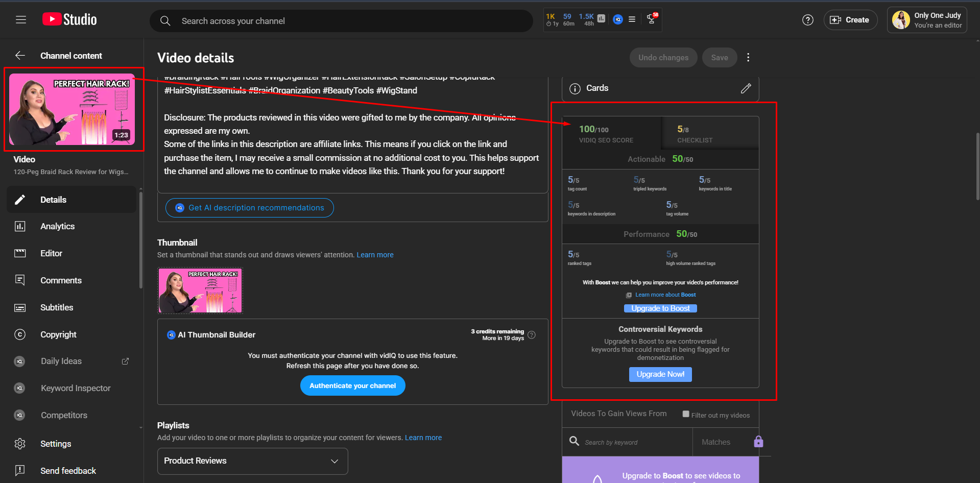This screenshot has width=980, height=483.
Task: Click the "3 credits remaining" text
Action: click(497, 331)
